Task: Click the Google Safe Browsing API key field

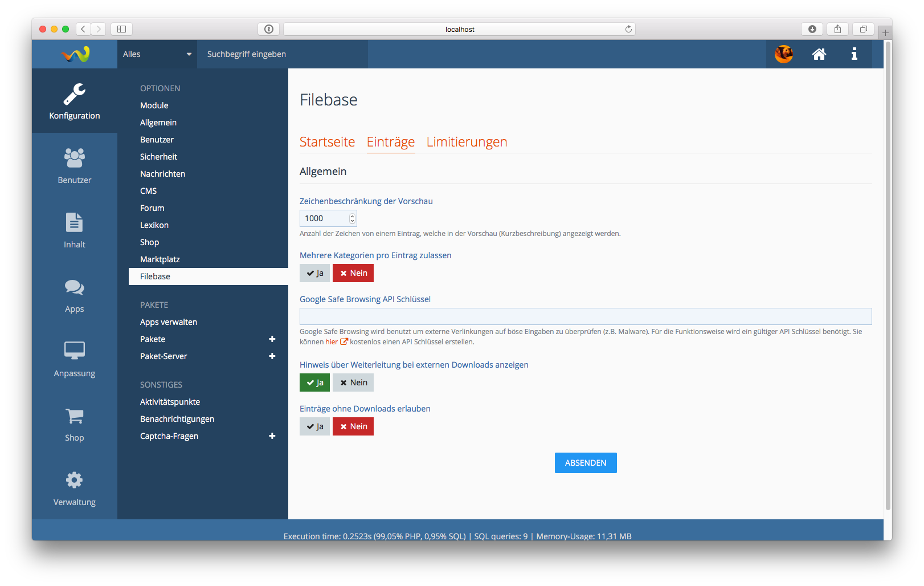Action: pos(585,316)
